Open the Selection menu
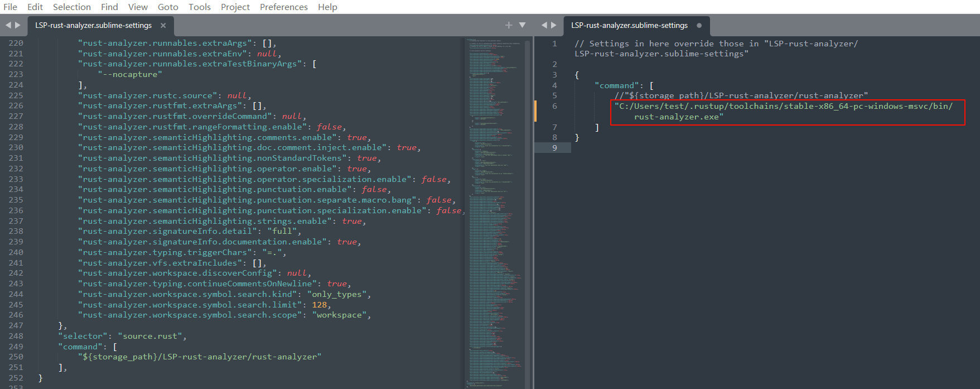Viewport: 980px width, 389px height. pos(71,7)
